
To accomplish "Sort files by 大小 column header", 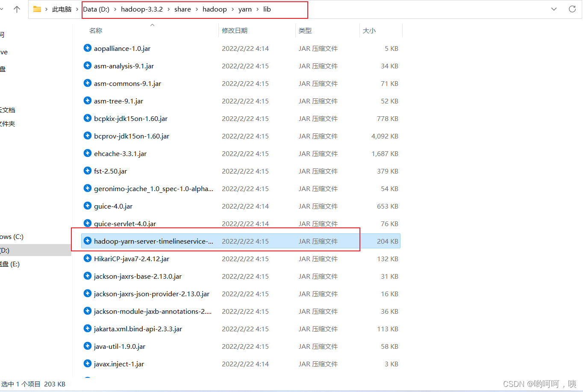I will tap(369, 30).
